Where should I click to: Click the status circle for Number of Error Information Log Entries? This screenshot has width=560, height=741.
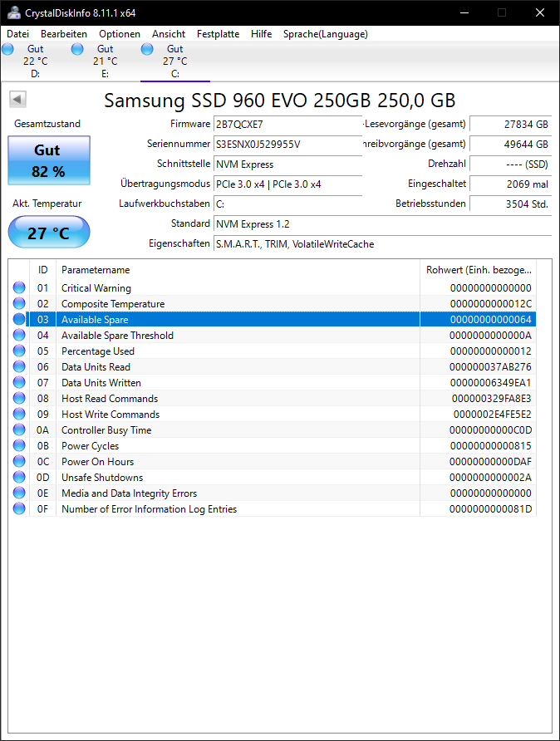(19, 508)
